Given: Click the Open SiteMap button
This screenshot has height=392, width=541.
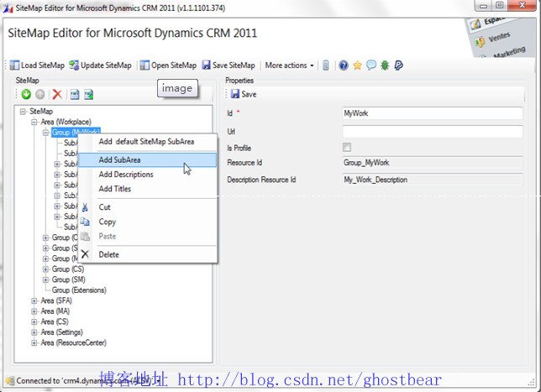Looking at the screenshot, I should click(168, 65).
